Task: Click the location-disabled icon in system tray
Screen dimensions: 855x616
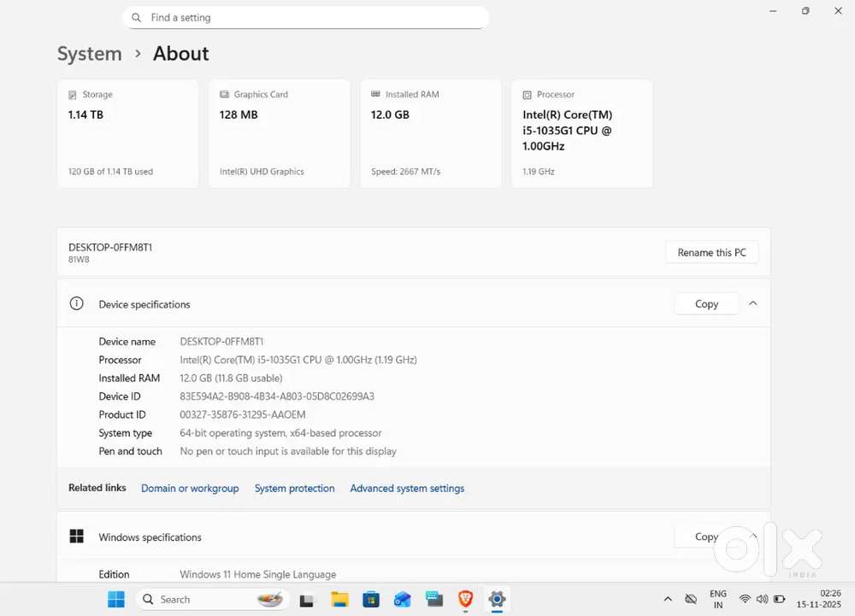Action: pyautogui.click(x=691, y=599)
